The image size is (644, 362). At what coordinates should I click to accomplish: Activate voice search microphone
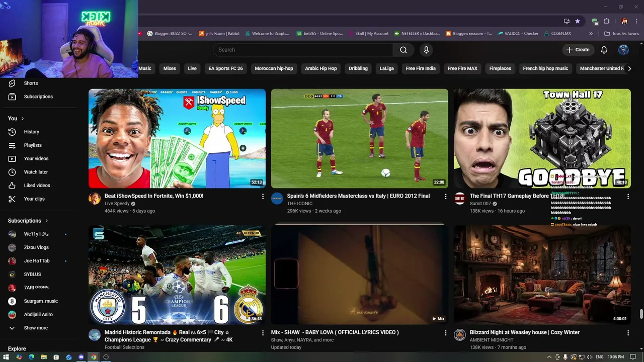(x=426, y=50)
